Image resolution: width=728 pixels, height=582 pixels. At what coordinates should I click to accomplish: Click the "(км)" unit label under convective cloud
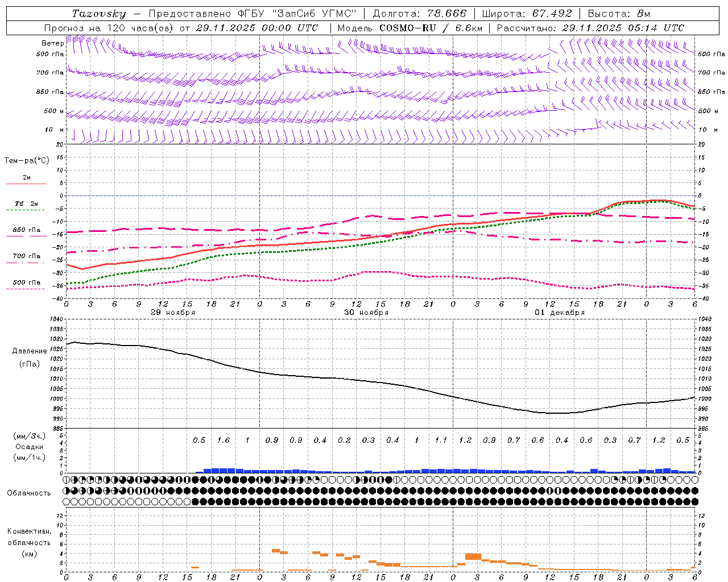(29, 554)
